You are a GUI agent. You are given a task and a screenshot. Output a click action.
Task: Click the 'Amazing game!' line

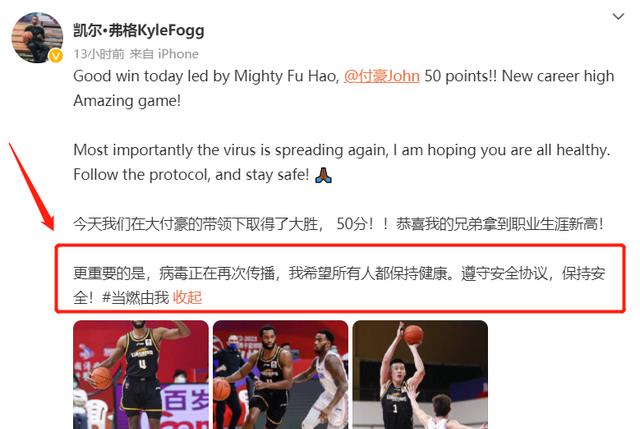click(127, 101)
